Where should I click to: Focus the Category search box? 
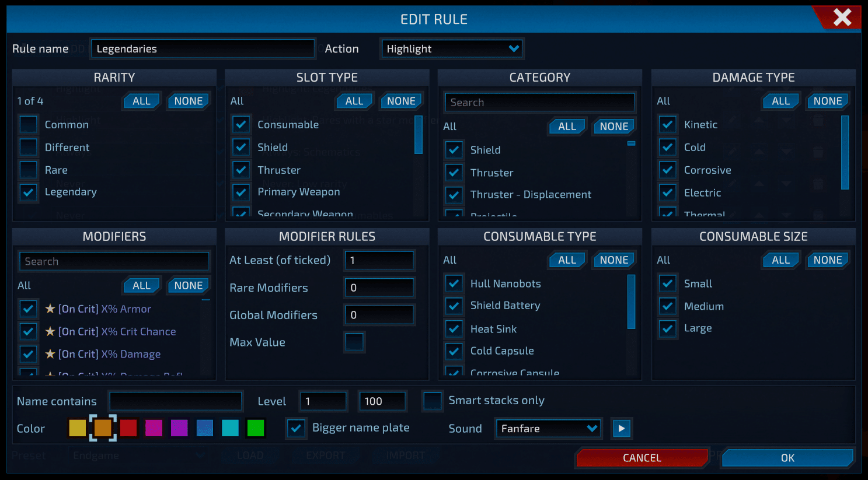[x=539, y=103]
